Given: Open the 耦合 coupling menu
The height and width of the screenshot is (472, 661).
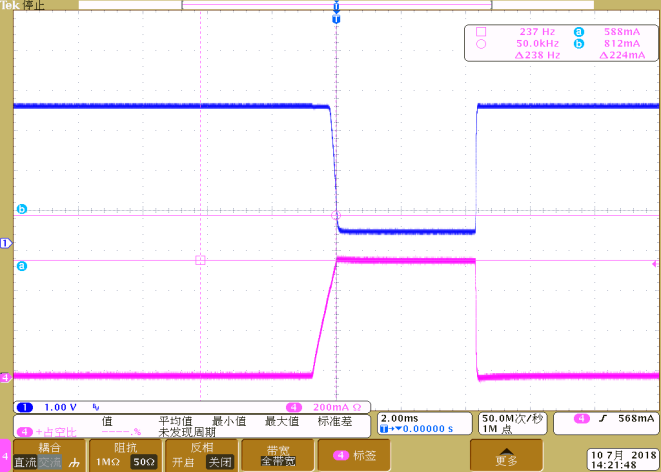Looking at the screenshot, I should 49,455.
